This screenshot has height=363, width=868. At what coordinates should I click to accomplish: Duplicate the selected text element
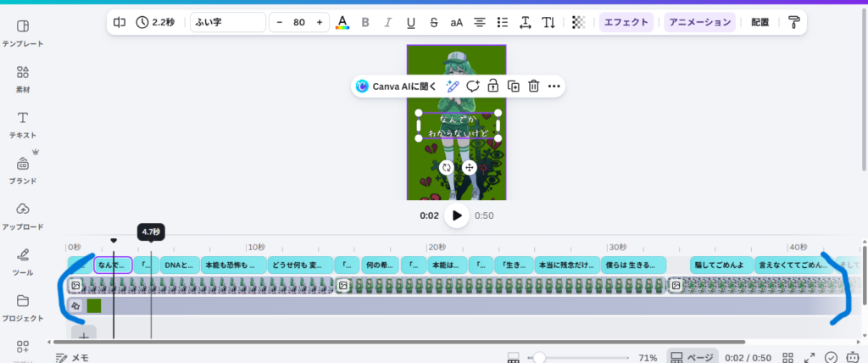[x=514, y=86]
